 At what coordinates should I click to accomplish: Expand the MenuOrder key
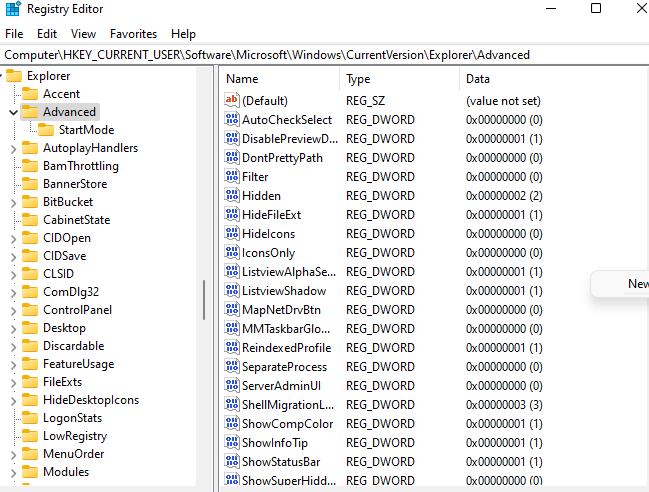point(13,454)
